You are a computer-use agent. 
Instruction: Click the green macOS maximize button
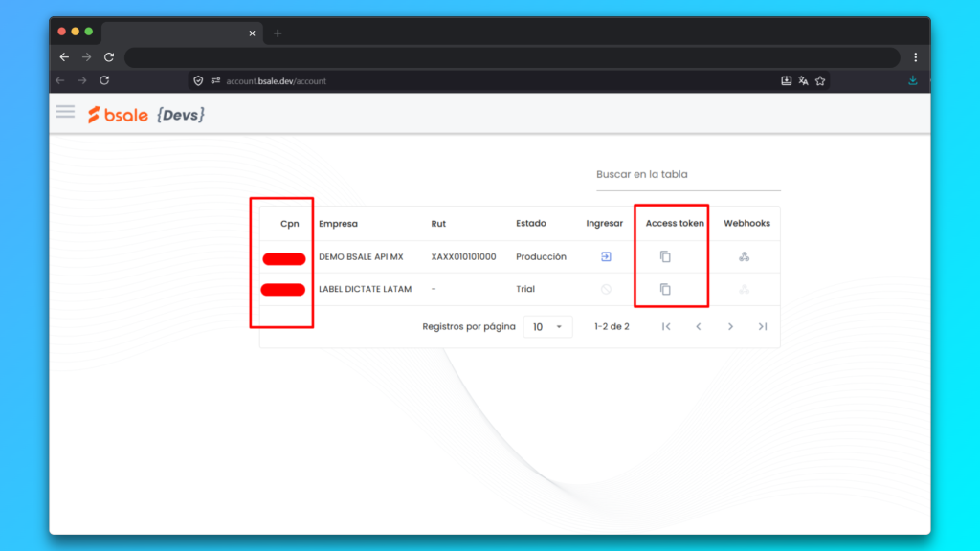(89, 32)
